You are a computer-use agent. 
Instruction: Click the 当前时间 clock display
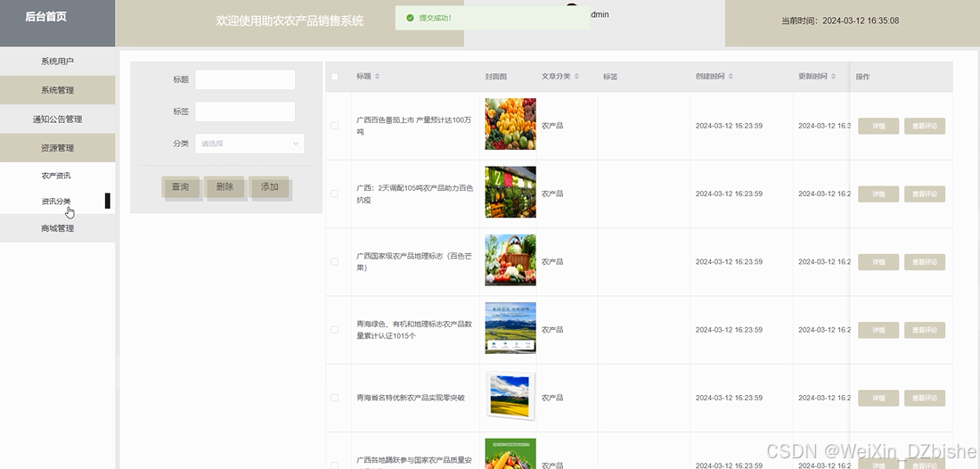[x=840, y=21]
